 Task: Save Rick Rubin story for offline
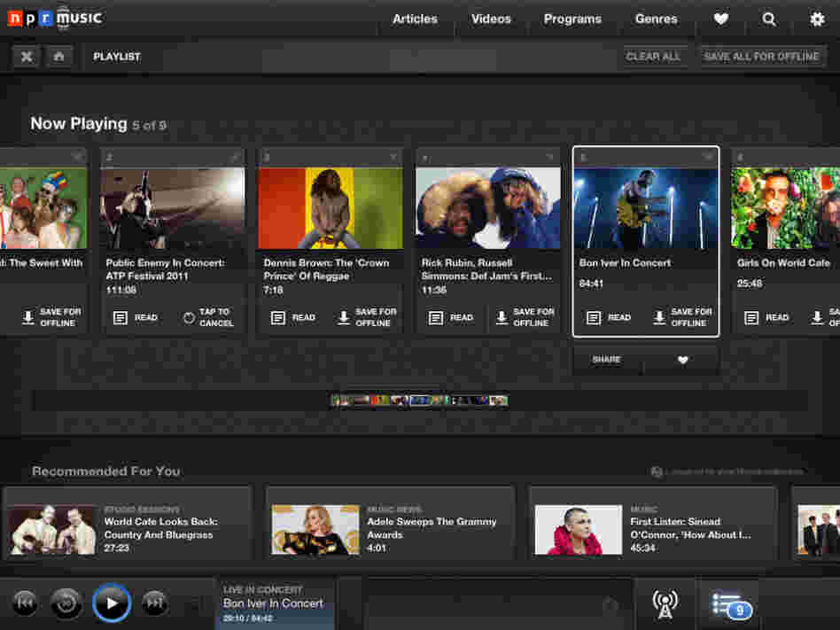coord(525,318)
